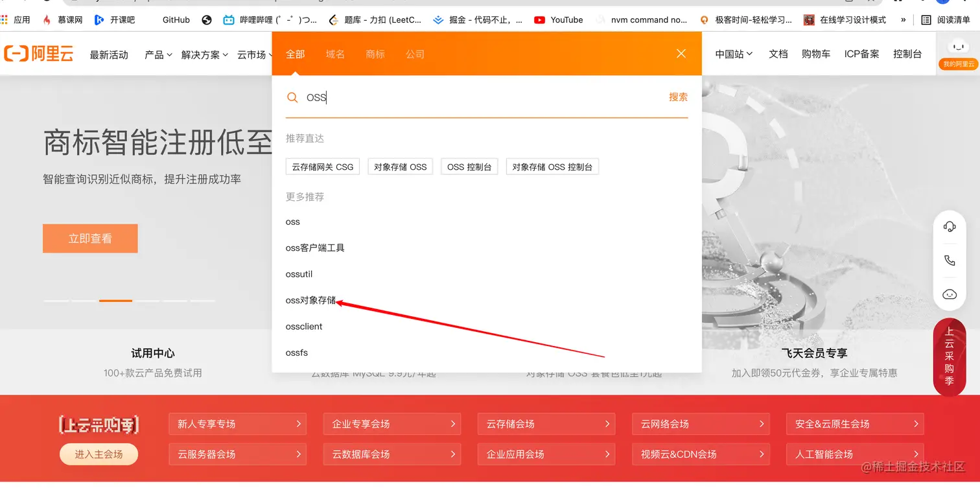The image size is (980, 488).
Task: Click the search magnifier icon
Action: pyautogui.click(x=292, y=97)
